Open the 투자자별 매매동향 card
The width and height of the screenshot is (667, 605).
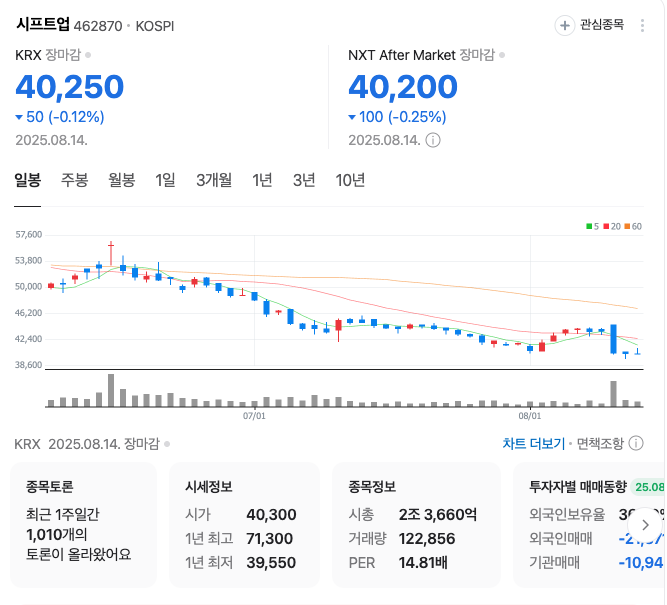[x=590, y=525]
